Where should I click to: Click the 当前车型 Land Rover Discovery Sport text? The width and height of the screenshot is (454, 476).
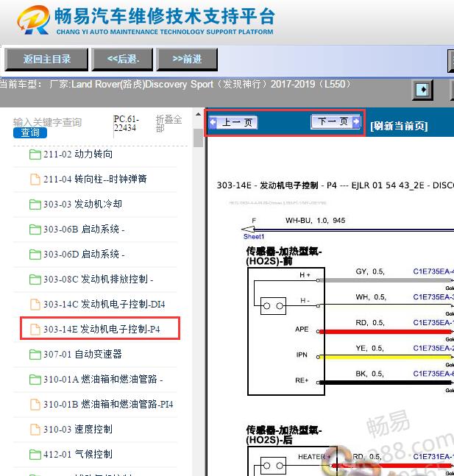click(175, 84)
